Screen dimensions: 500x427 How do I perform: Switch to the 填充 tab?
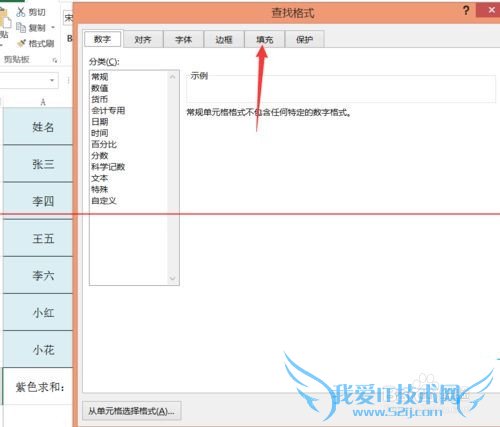(264, 40)
